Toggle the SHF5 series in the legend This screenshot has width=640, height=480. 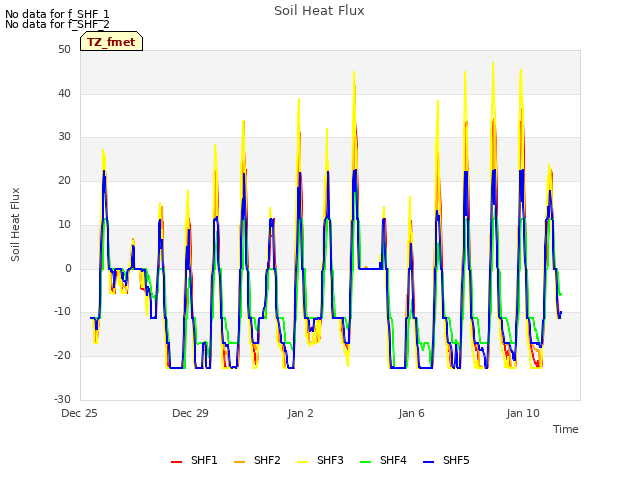[x=446, y=460]
